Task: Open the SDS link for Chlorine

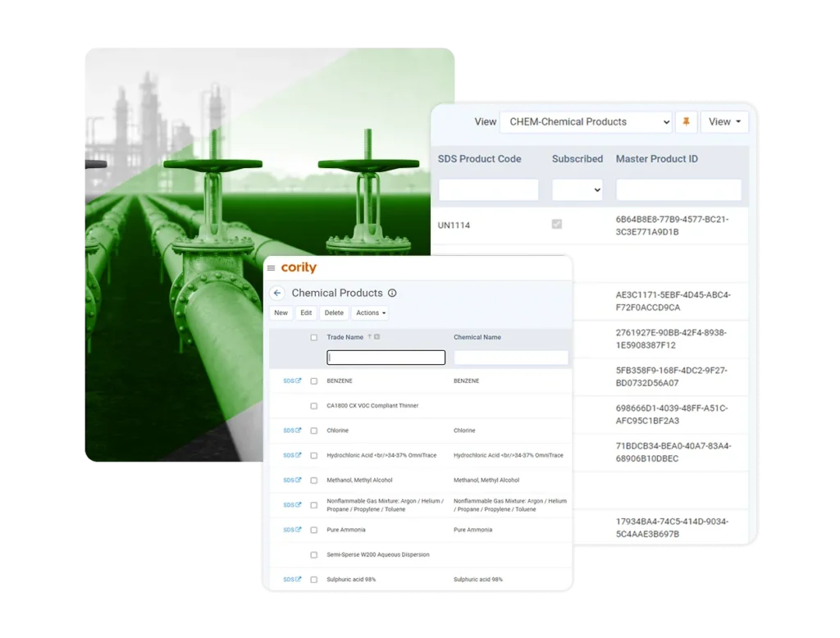Action: (x=291, y=430)
